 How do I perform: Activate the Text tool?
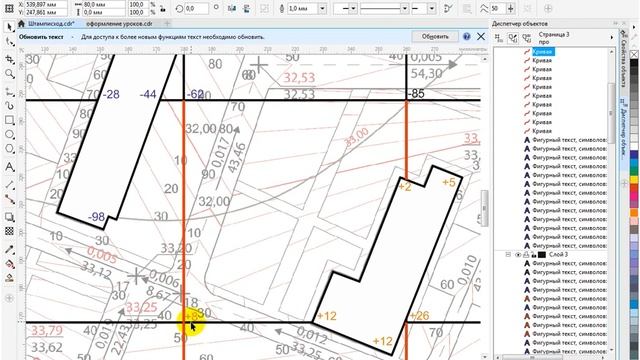click(x=9, y=167)
